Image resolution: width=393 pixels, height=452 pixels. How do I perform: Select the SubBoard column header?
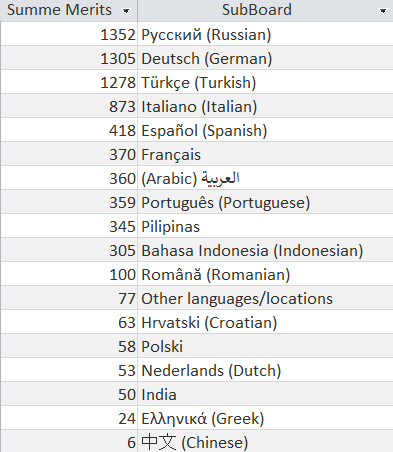[265, 10]
